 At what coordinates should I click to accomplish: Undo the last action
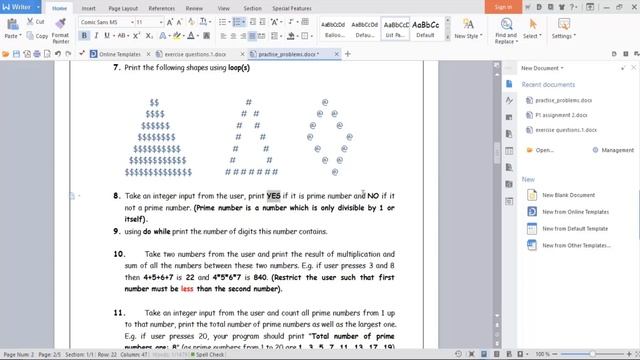(x=58, y=54)
